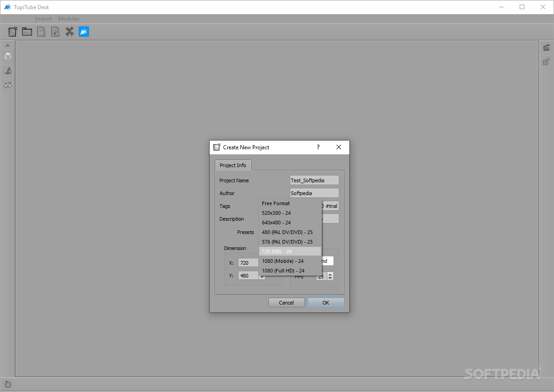554x392 pixels.
Task: Click the Save project icon
Action: click(x=41, y=31)
